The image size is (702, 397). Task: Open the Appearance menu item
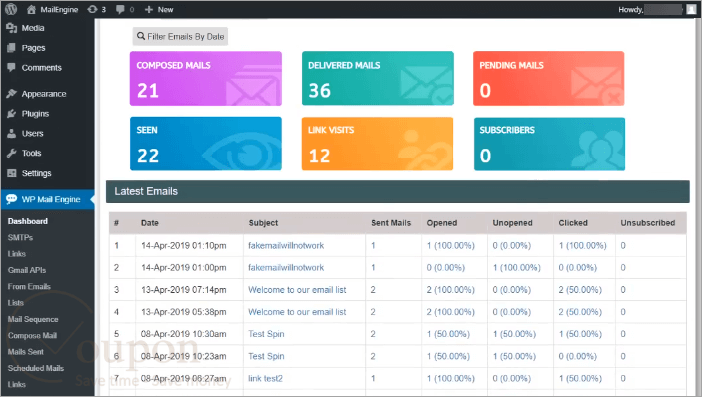pos(44,94)
